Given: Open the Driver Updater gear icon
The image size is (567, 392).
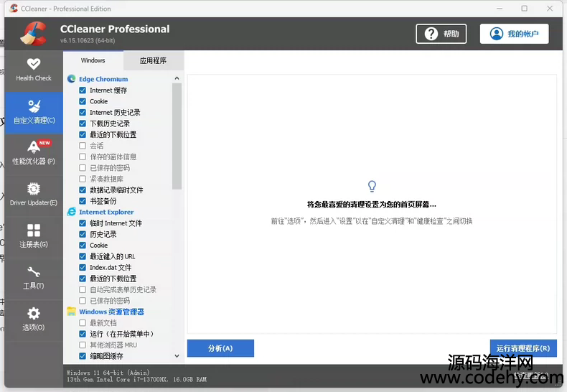Looking at the screenshot, I should (x=34, y=189).
